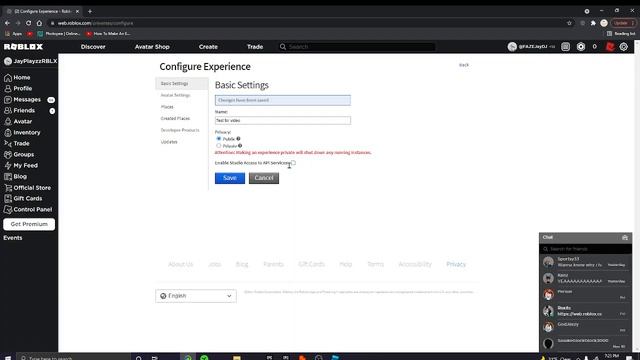Bookmark this page with the star icon
Screen dimensions: 640x360
pyautogui.click(x=569, y=23)
